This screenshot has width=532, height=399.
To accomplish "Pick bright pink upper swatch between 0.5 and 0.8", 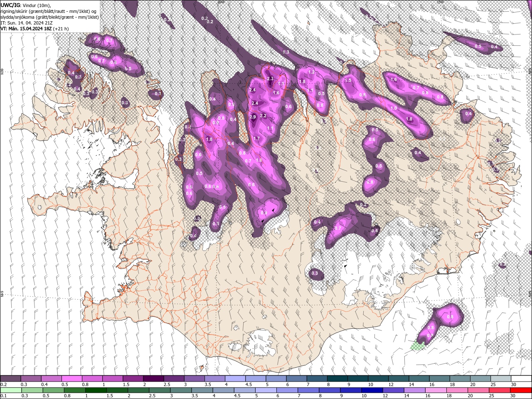I will pyautogui.click(x=72, y=379).
